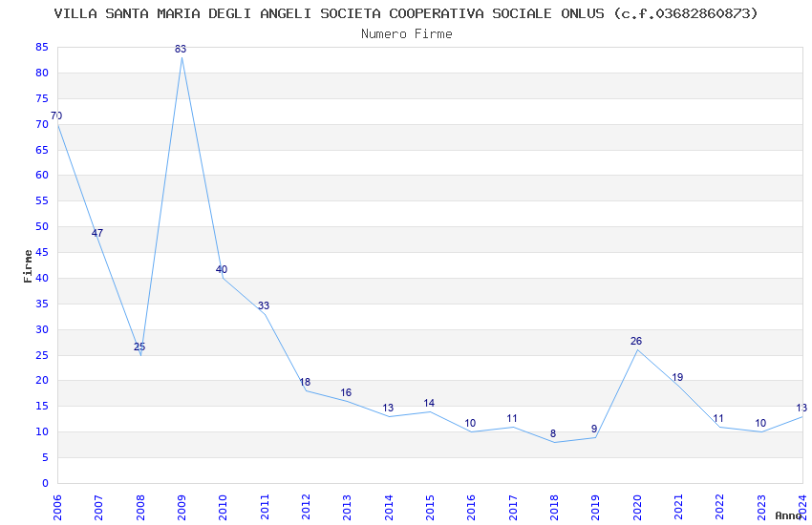This screenshot has height=525, width=812.
Task: Click the 'Firme' y-axis label
Action: point(28,266)
